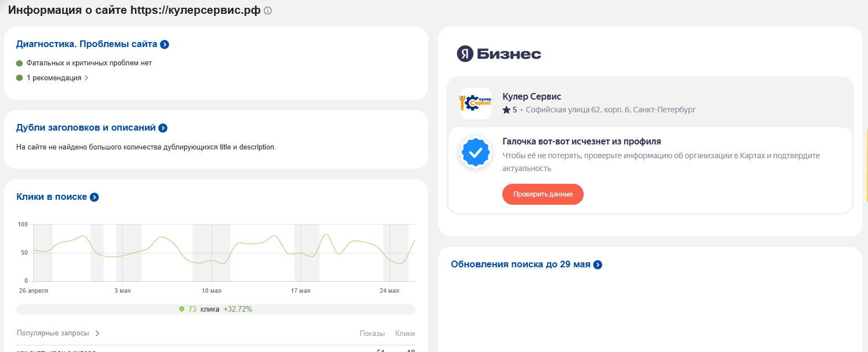Click the 73 клика summary bar

(216, 309)
